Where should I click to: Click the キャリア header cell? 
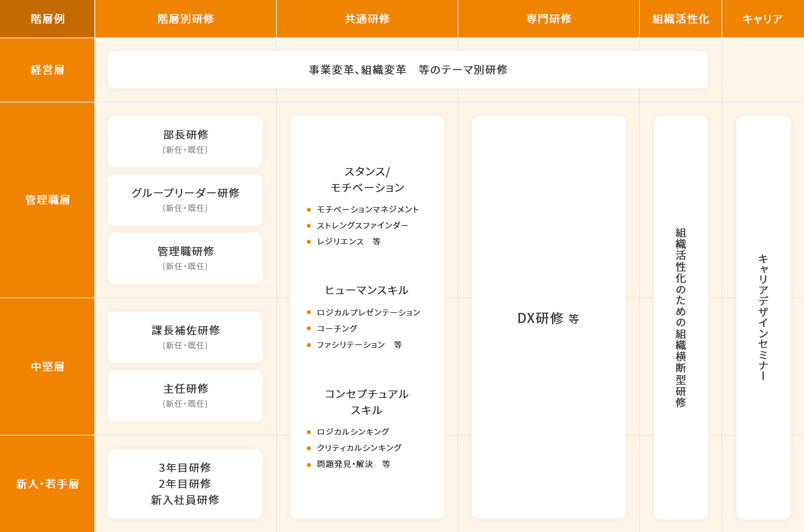[x=762, y=19]
